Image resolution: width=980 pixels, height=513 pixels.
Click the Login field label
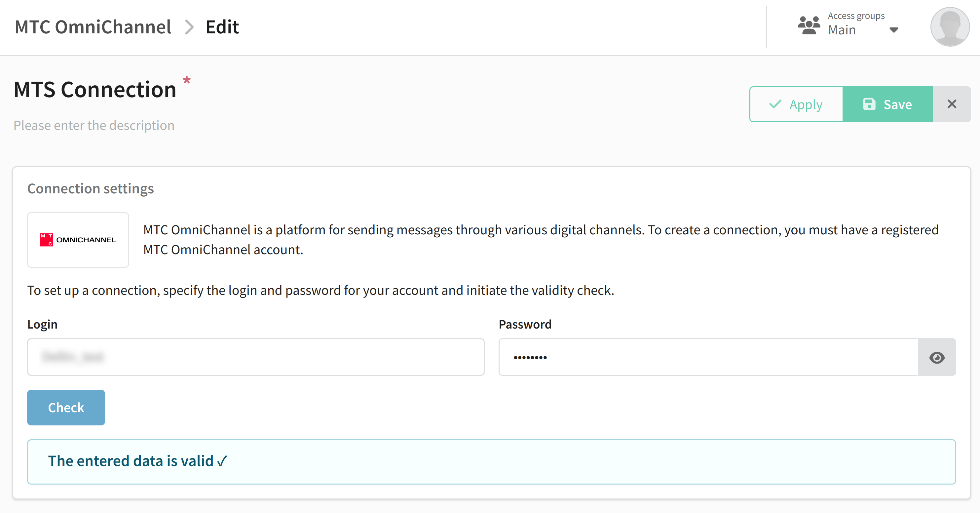click(42, 324)
